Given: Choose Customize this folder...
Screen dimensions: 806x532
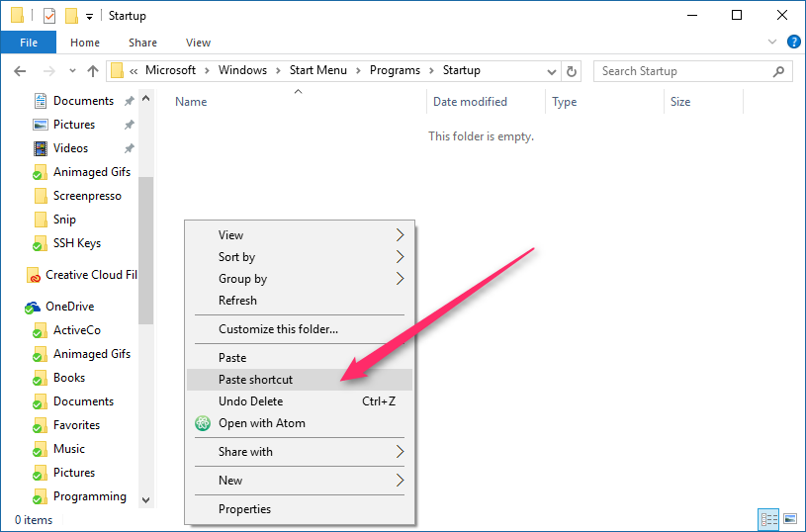Looking at the screenshot, I should [300, 329].
